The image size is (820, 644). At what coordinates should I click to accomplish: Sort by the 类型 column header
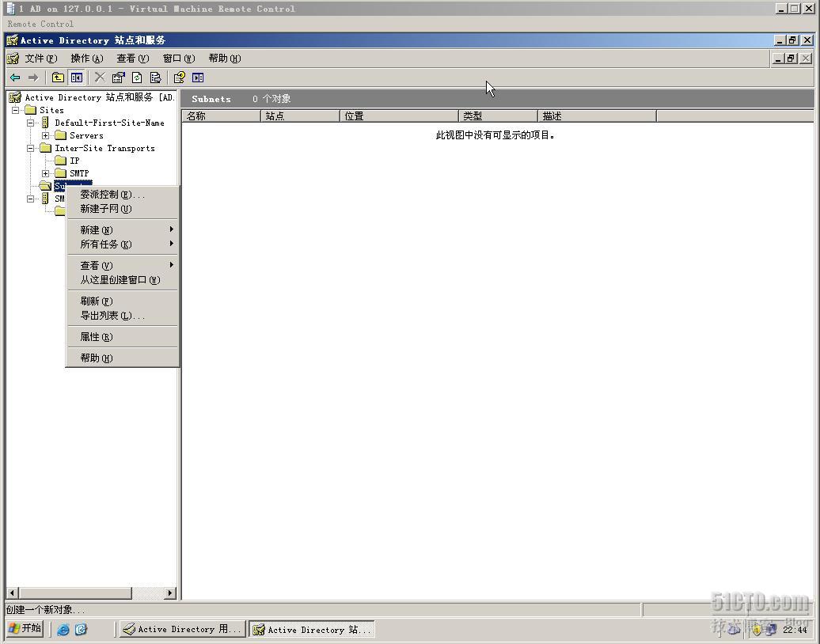[498, 116]
